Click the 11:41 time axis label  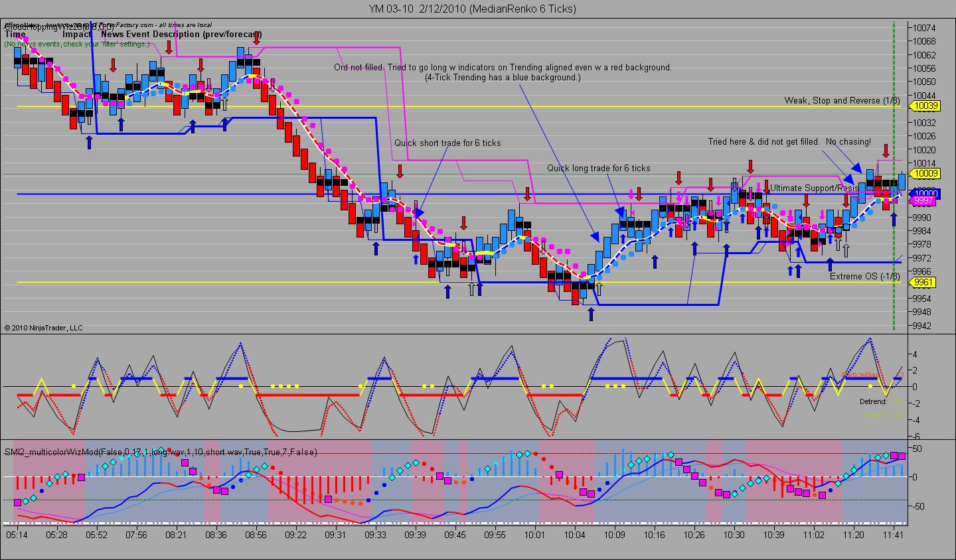coord(894,534)
